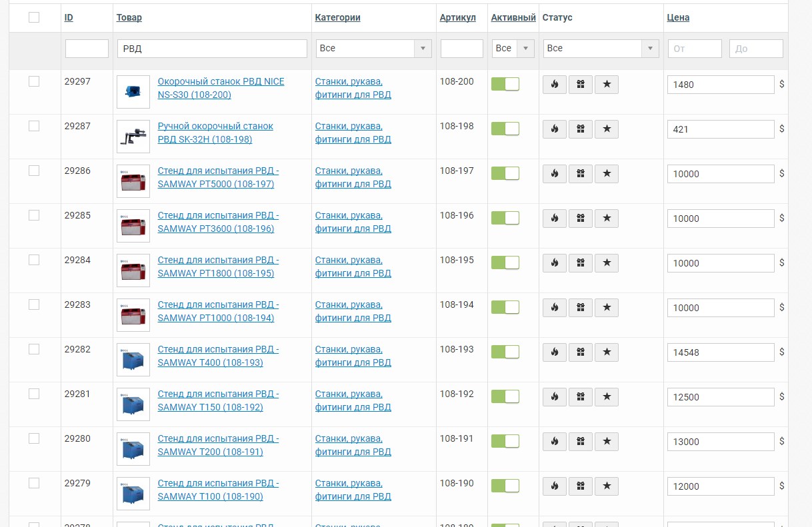Sort by the Цена column header
The height and width of the screenshot is (527, 812).
[678, 18]
